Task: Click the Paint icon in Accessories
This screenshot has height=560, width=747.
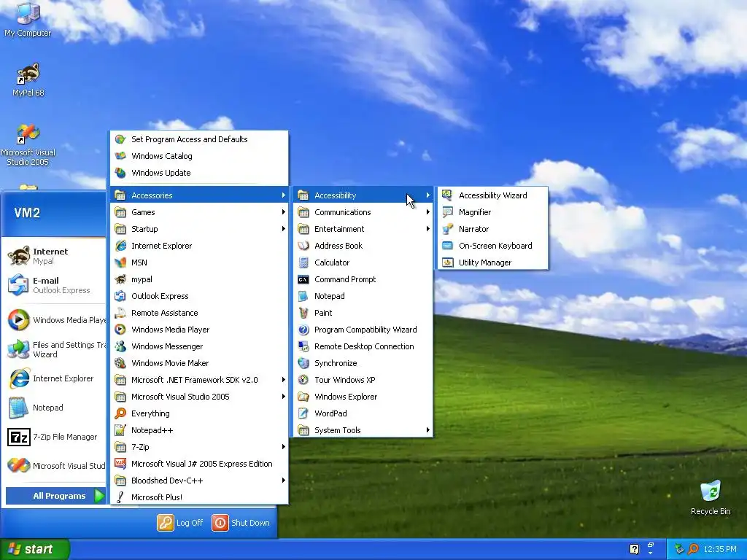Action: 303,313
